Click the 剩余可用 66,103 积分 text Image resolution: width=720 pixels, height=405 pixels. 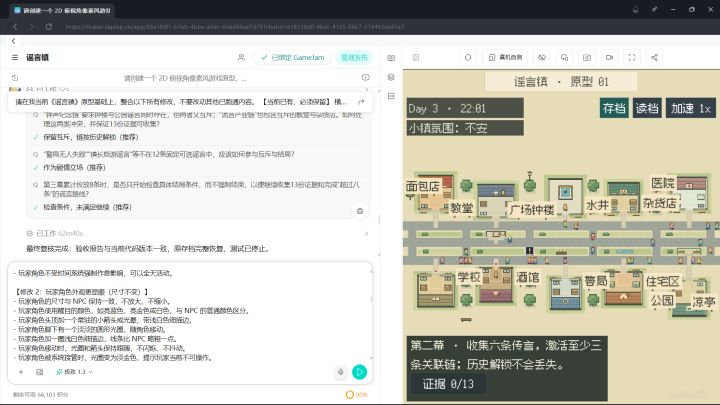[40, 394]
